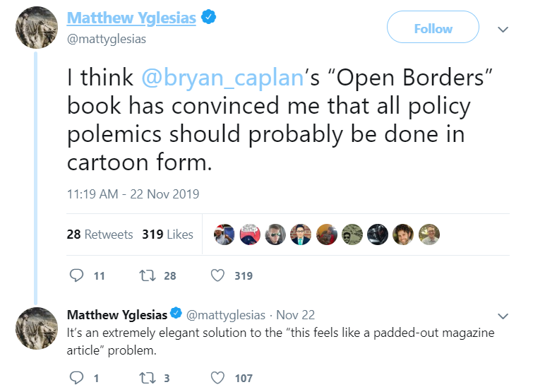Like the reply tweet with 107 likes
The width and height of the screenshot is (533, 392).
(219, 378)
